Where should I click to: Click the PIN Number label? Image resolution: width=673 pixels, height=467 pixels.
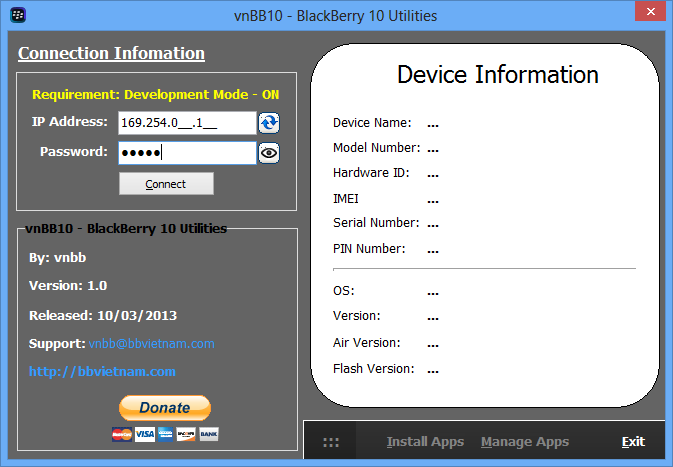point(369,249)
